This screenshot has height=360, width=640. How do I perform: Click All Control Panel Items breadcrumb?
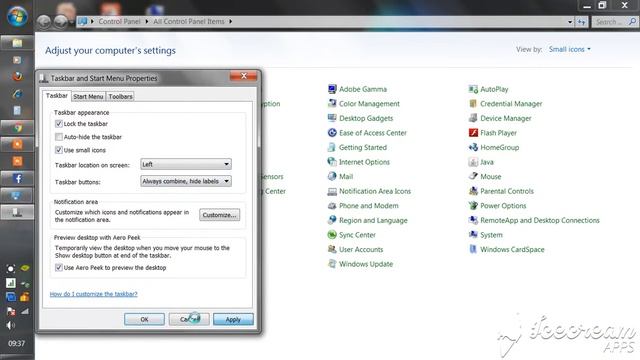pyautogui.click(x=189, y=21)
